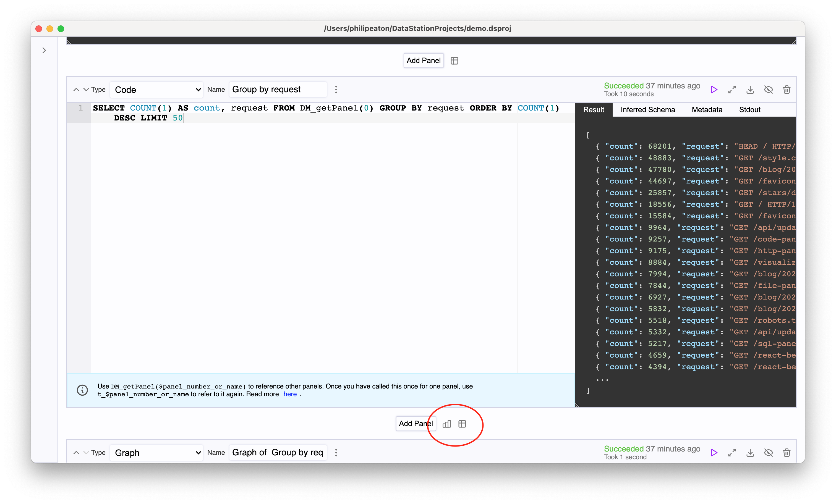
Task: Click the result row with count 68201
Action: coord(696,146)
